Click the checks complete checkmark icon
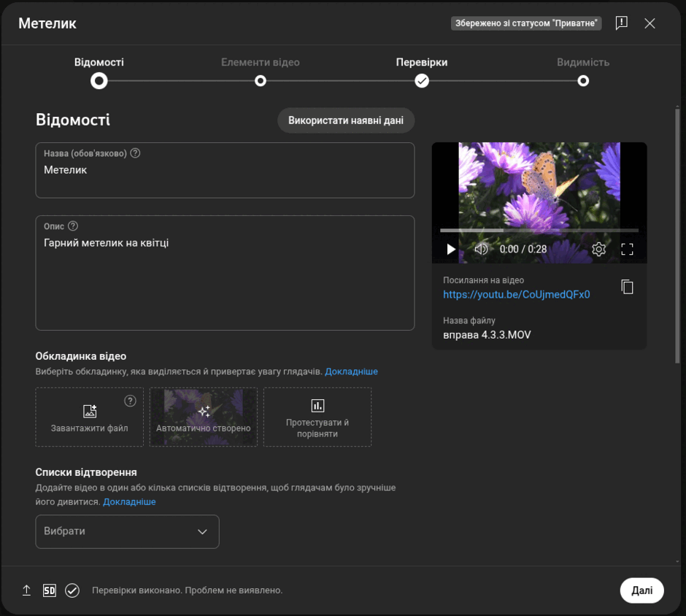Viewport: 686px width, 616px height. (72, 590)
